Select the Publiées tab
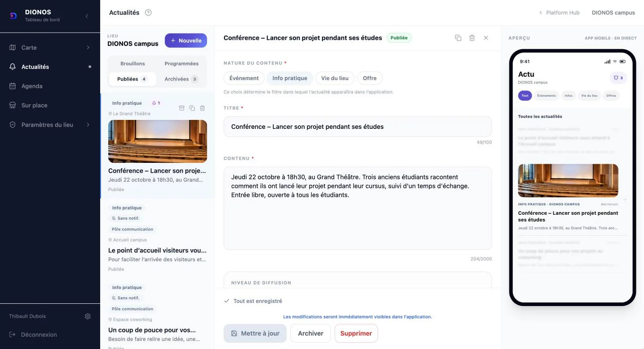This screenshot has height=349, width=644. pos(133,79)
